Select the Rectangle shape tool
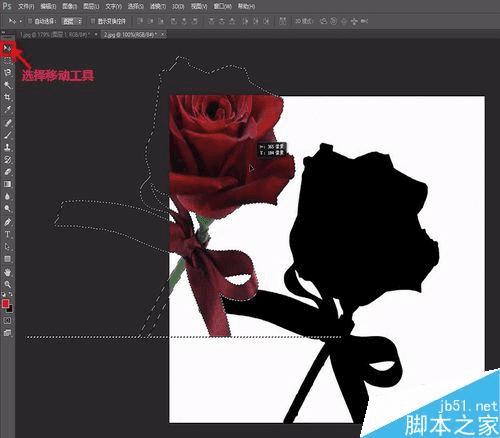Image resolution: width=500 pixels, height=438 pixels. (x=7, y=259)
